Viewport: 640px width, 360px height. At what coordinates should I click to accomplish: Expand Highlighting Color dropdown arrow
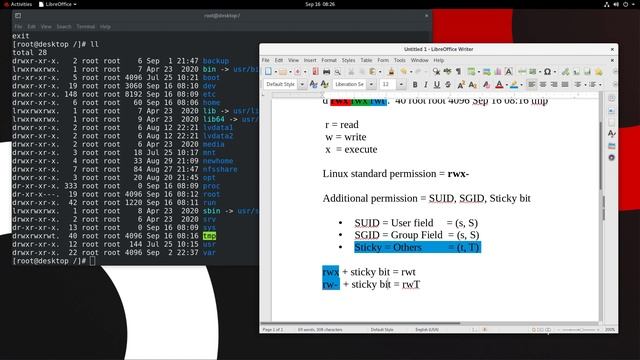tap(522, 85)
